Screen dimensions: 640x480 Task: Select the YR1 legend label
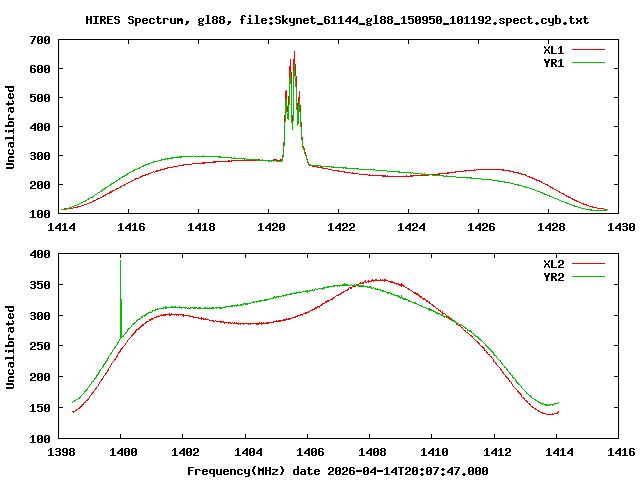point(553,63)
